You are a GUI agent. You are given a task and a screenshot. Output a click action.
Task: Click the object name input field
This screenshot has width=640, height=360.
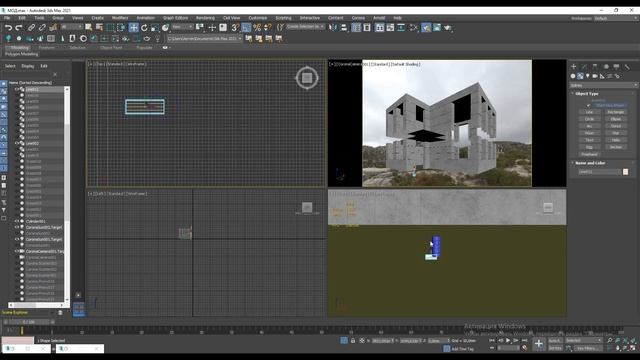coord(599,172)
